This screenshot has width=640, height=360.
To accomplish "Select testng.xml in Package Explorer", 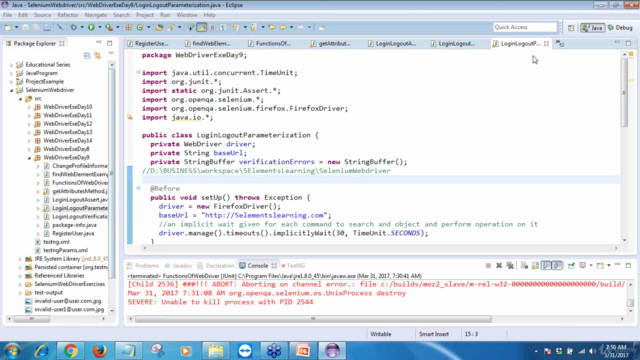I will click(x=56, y=242).
